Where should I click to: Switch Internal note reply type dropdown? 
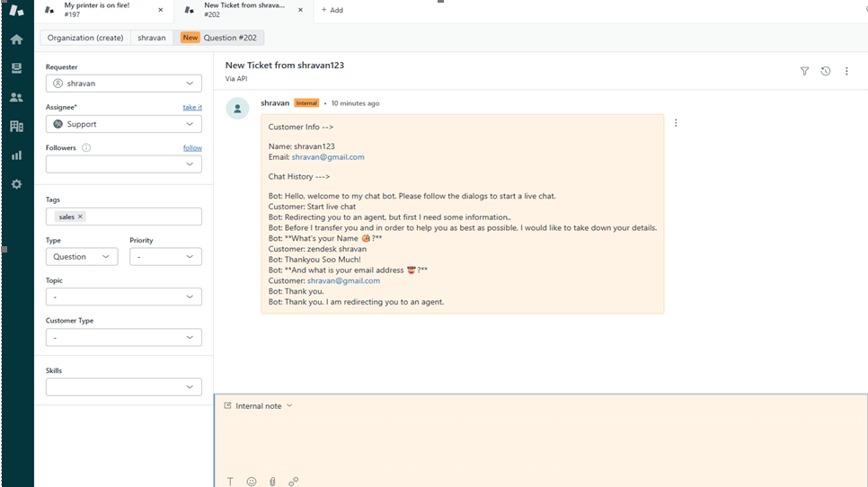258,405
